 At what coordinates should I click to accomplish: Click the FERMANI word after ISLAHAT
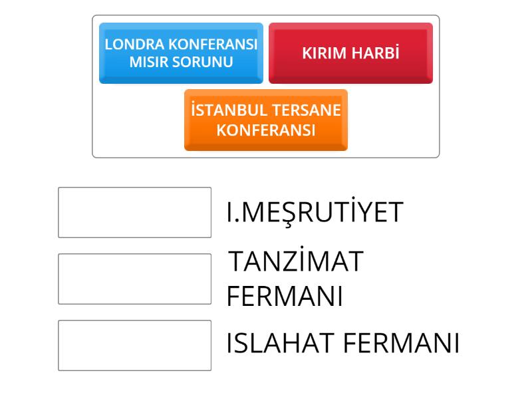[402, 343]
